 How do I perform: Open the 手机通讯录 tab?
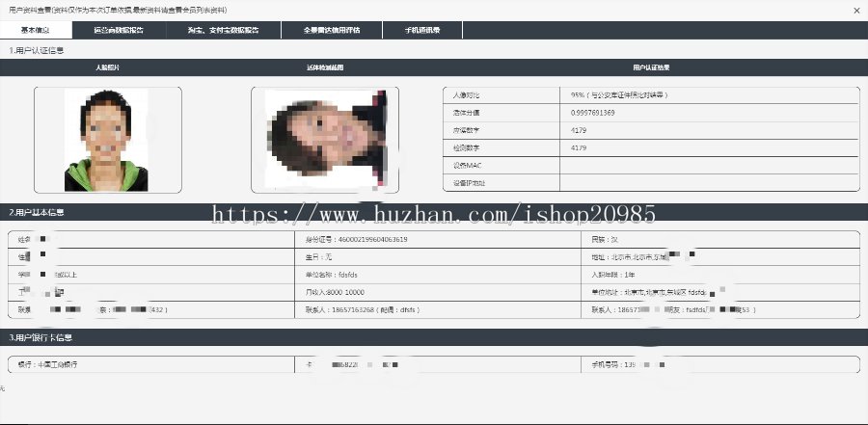tap(422, 31)
